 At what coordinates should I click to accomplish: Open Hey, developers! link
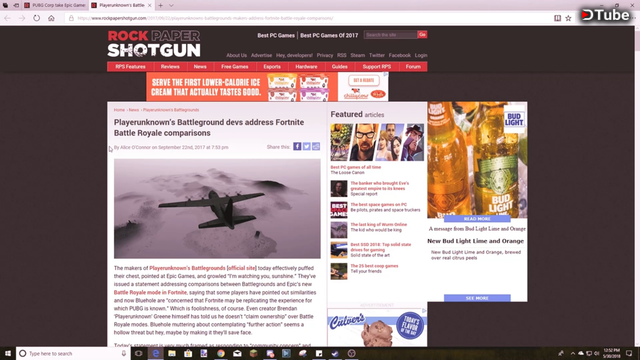pos(294,55)
